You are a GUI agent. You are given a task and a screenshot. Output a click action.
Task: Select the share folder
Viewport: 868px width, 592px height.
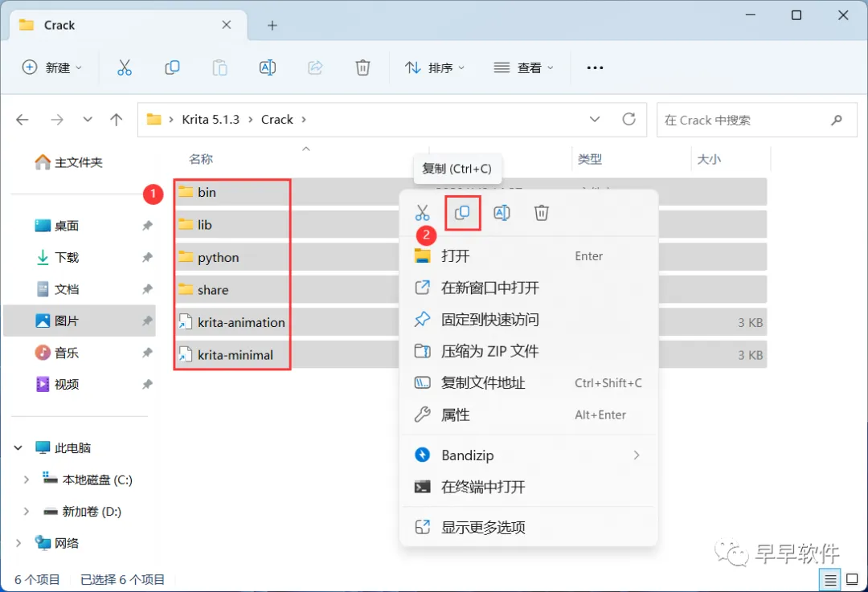click(x=212, y=290)
